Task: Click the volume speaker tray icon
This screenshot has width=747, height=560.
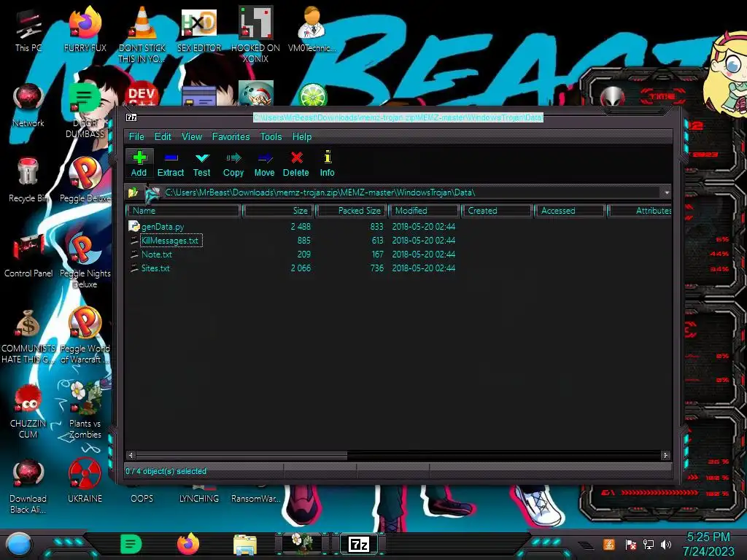Action: pyautogui.click(x=665, y=544)
